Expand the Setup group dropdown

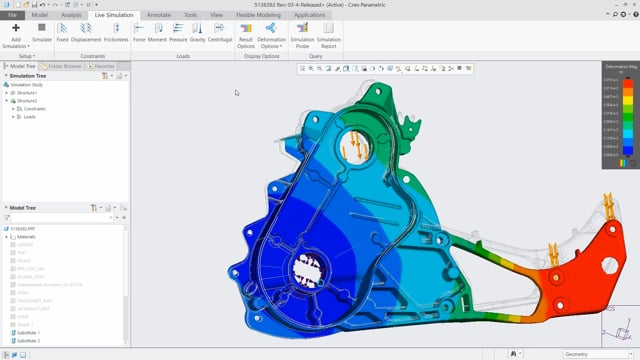point(27,56)
